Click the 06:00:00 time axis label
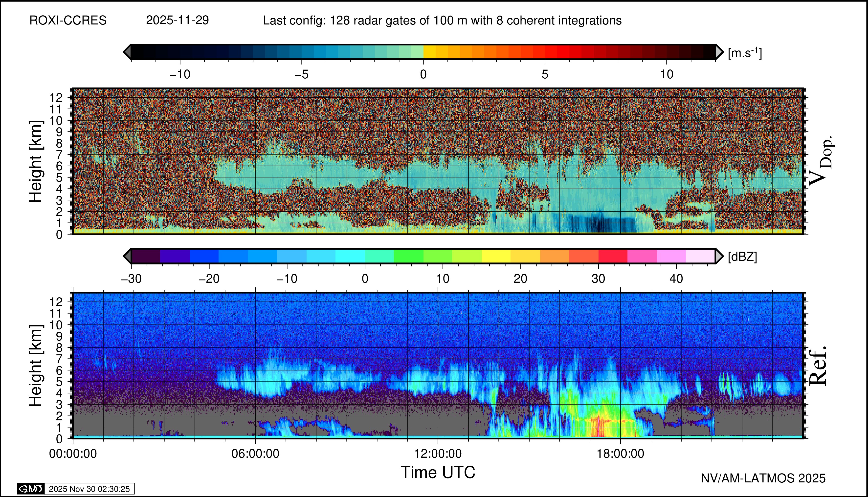 click(255, 454)
